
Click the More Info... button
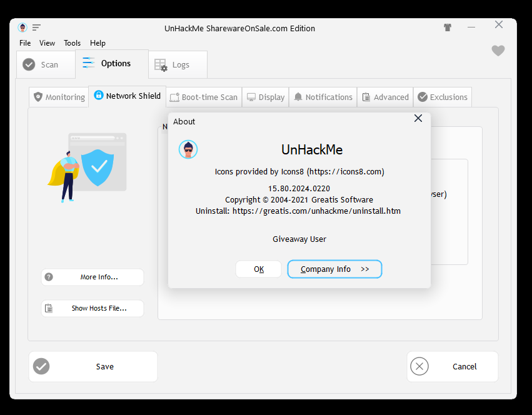[93, 277]
